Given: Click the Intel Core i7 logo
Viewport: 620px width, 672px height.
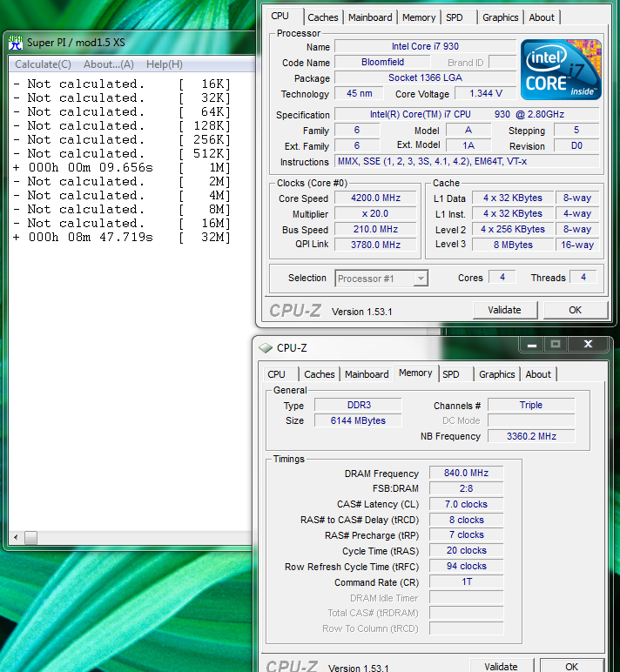Looking at the screenshot, I should 561,70.
